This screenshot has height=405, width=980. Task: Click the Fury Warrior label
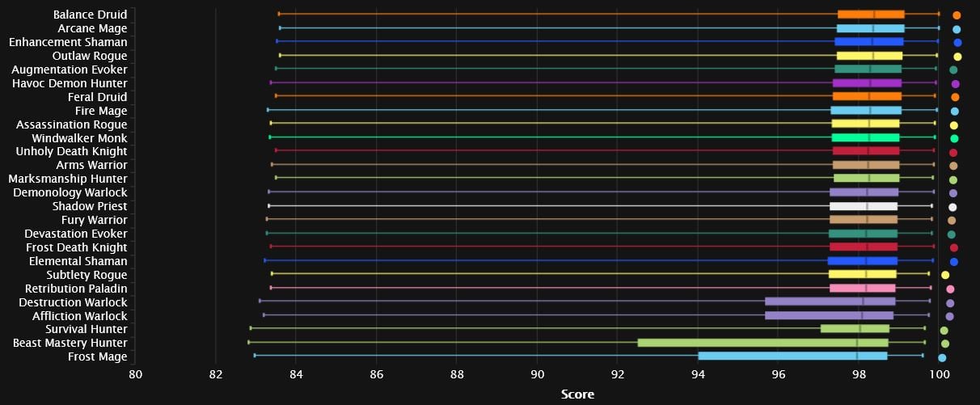pyautogui.click(x=94, y=220)
